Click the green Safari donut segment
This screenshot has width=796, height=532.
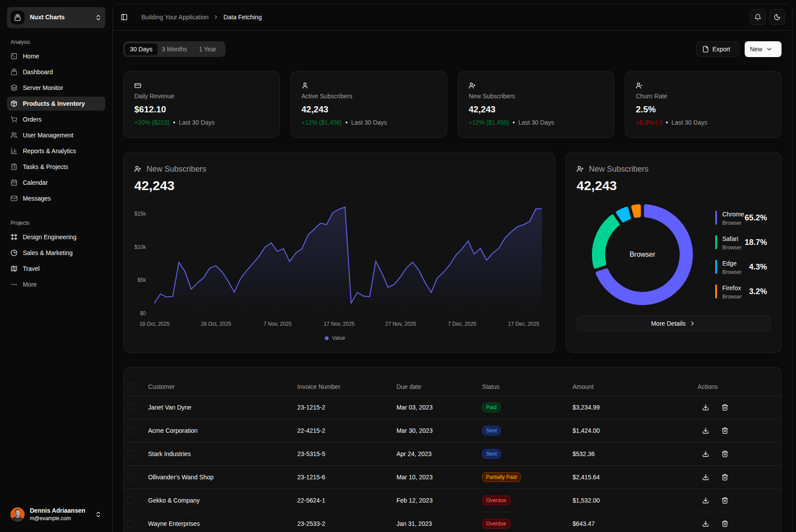click(x=600, y=241)
